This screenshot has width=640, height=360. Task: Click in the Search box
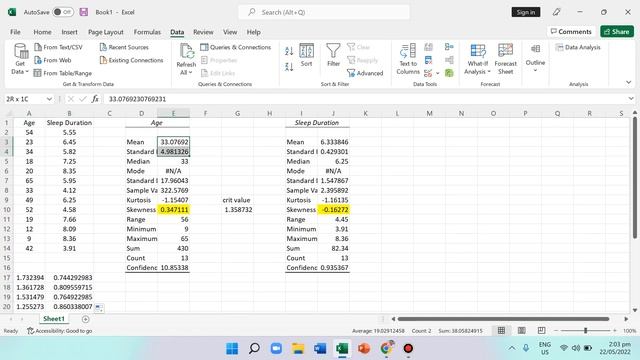click(x=324, y=12)
